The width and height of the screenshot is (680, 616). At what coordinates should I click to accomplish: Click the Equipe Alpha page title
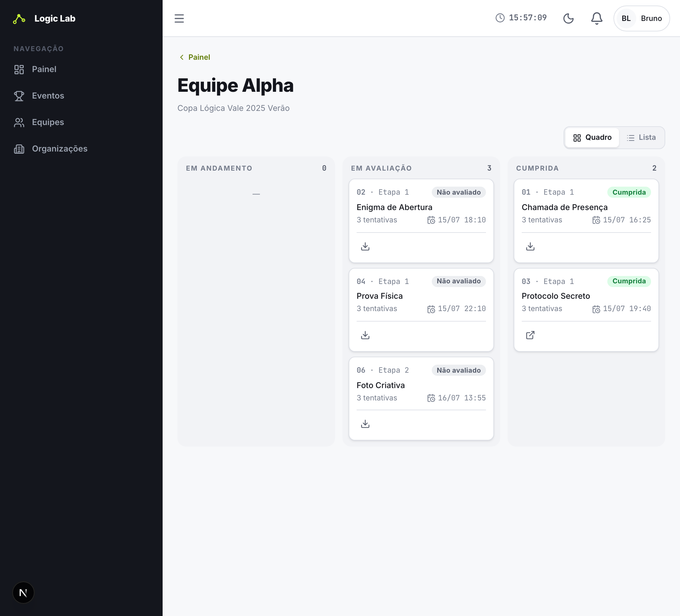click(x=235, y=85)
